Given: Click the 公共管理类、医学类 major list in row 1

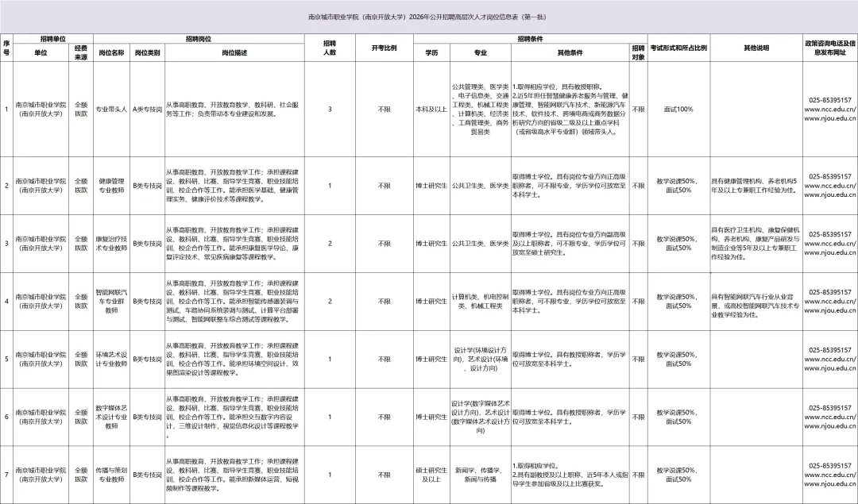Looking at the screenshot, I should [x=481, y=110].
